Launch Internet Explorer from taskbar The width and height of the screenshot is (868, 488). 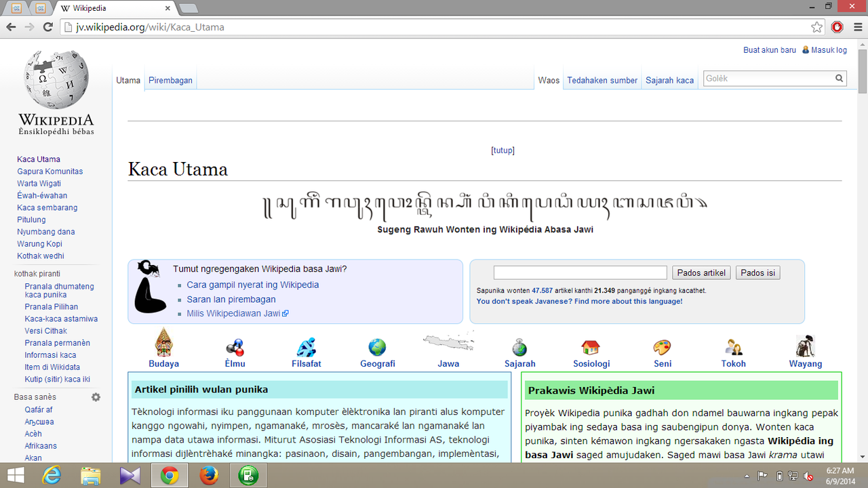point(51,476)
